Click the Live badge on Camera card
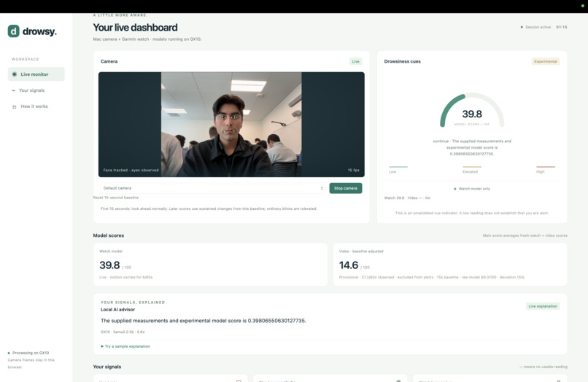This screenshot has width=588, height=382. (355, 61)
